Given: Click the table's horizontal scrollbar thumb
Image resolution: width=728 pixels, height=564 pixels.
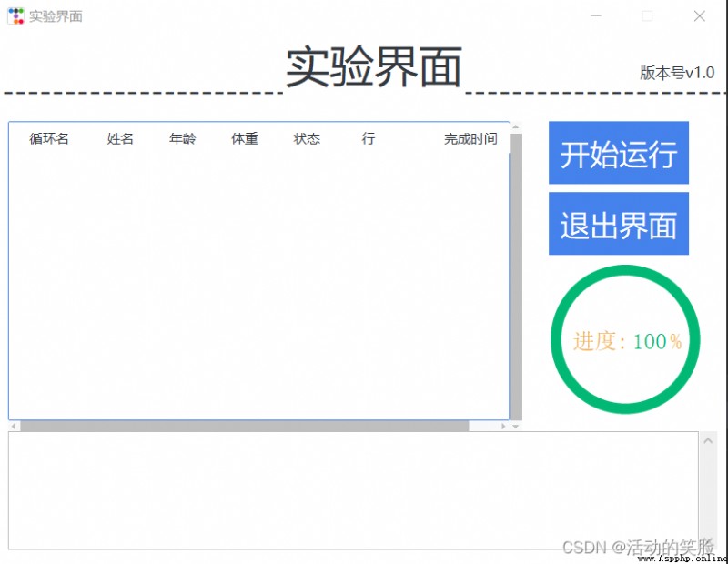Looking at the screenshot, I should [244, 426].
